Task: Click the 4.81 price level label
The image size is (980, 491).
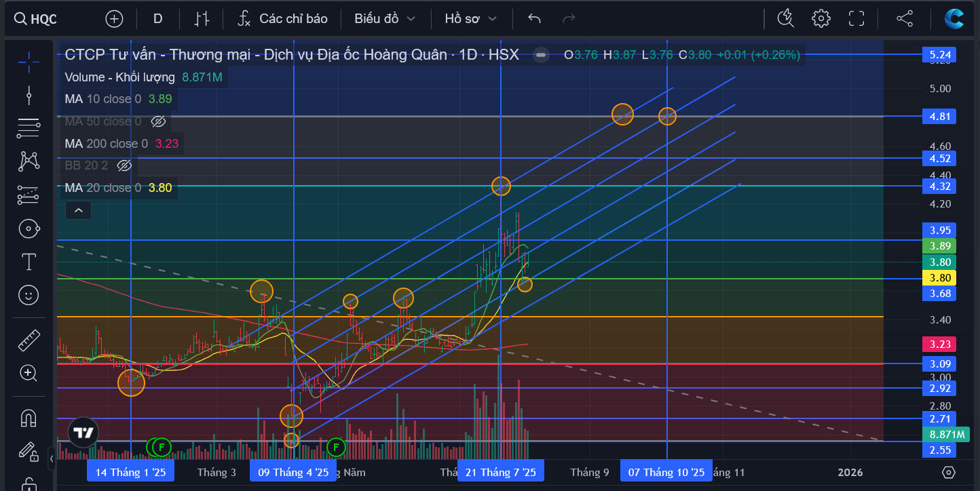Action: pyautogui.click(x=939, y=117)
